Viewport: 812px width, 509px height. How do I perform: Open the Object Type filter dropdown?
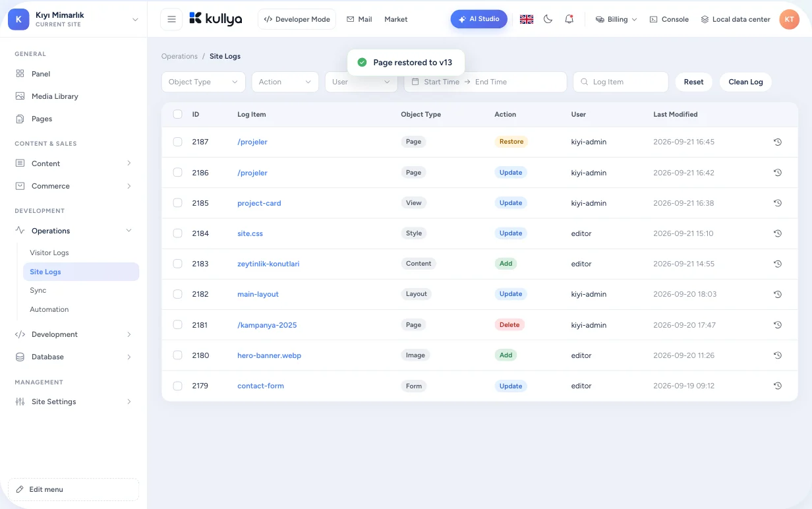pyautogui.click(x=204, y=82)
